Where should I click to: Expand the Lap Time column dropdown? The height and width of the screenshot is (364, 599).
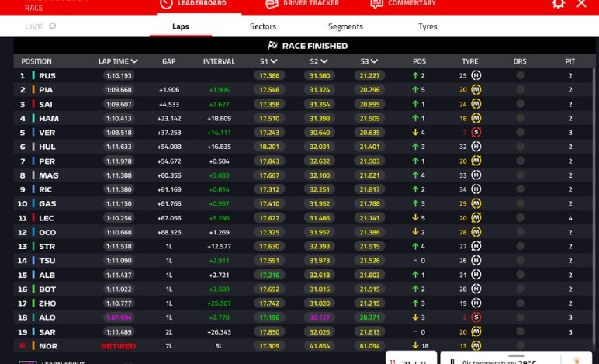[135, 61]
